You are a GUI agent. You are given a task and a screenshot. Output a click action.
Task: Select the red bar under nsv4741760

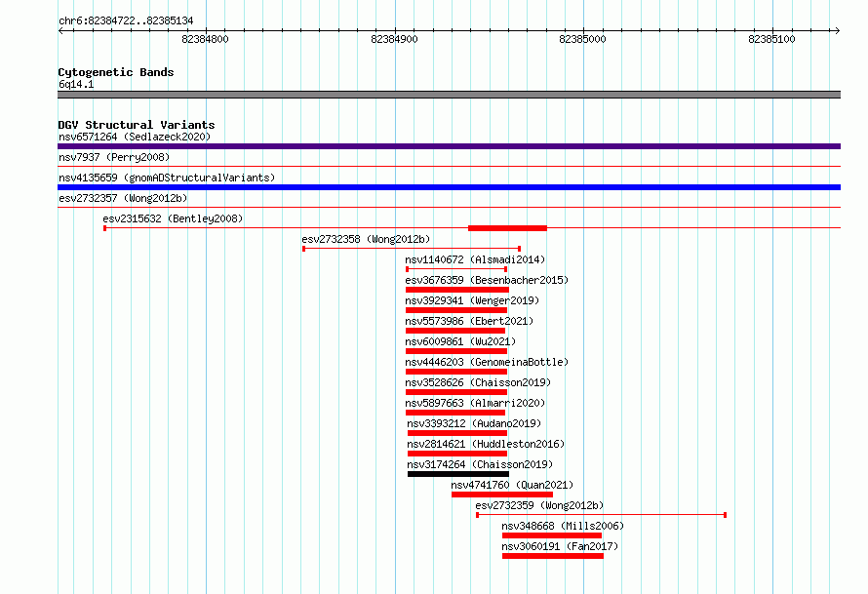click(x=502, y=495)
